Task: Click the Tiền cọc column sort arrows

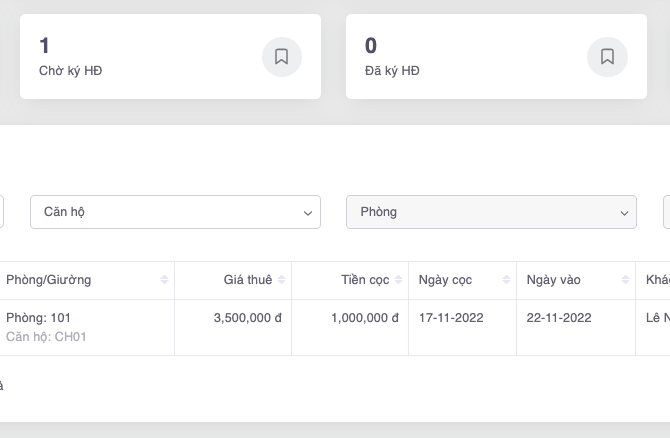Action: pyautogui.click(x=399, y=280)
